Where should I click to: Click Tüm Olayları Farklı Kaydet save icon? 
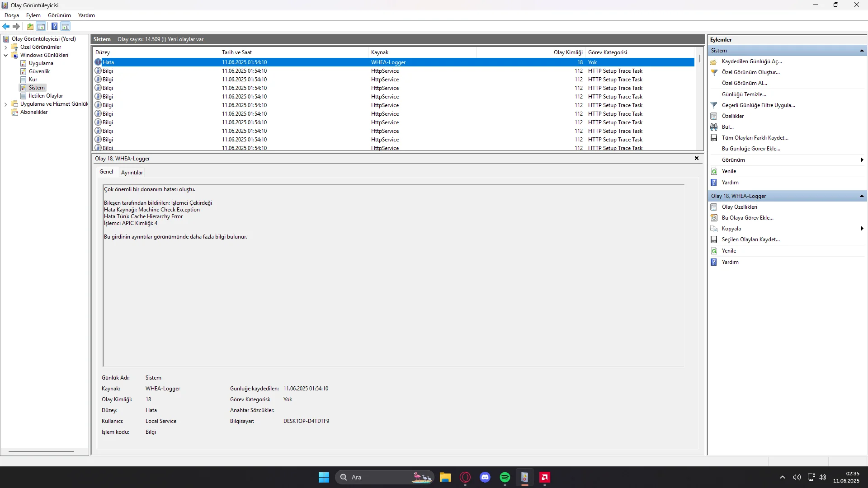tap(714, 138)
